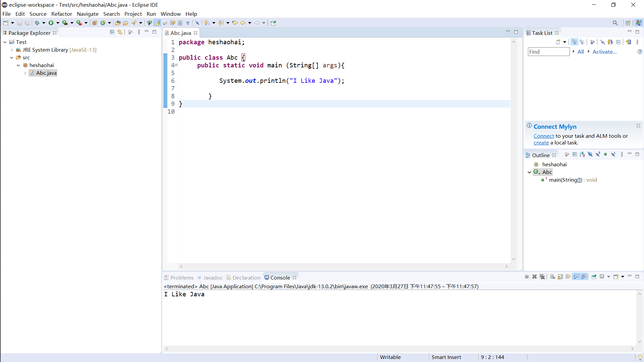644x362 pixels.
Task: Click Synchronize Changed in Task List
Action: coord(629,42)
